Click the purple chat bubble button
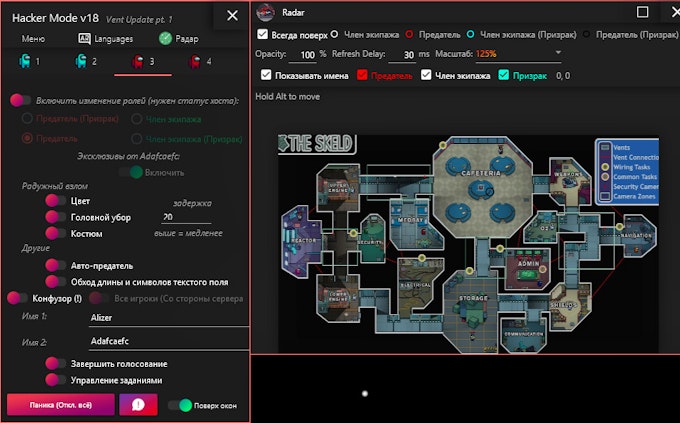The height and width of the screenshot is (423, 680). 138,405
